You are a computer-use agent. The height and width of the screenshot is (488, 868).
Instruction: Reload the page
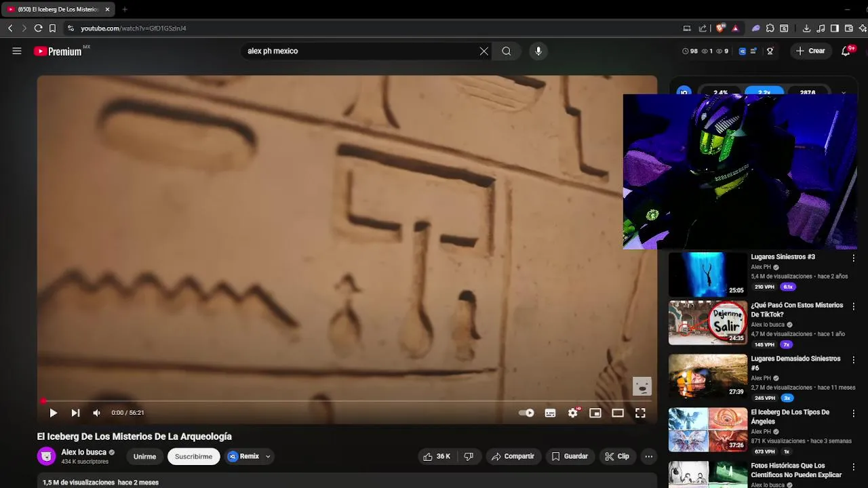[x=38, y=28]
